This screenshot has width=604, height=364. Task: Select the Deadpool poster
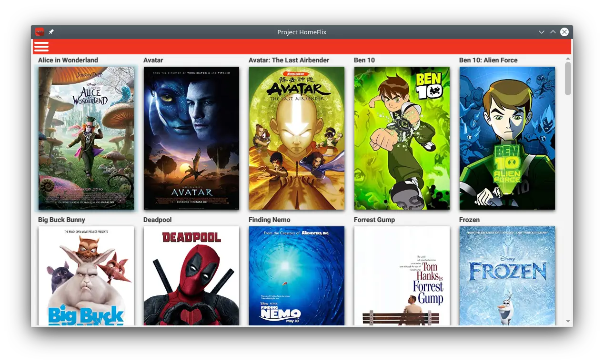click(x=191, y=276)
